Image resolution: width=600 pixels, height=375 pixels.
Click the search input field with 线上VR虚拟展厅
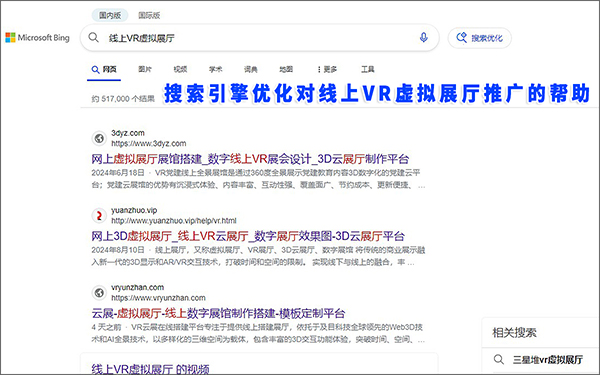point(259,38)
